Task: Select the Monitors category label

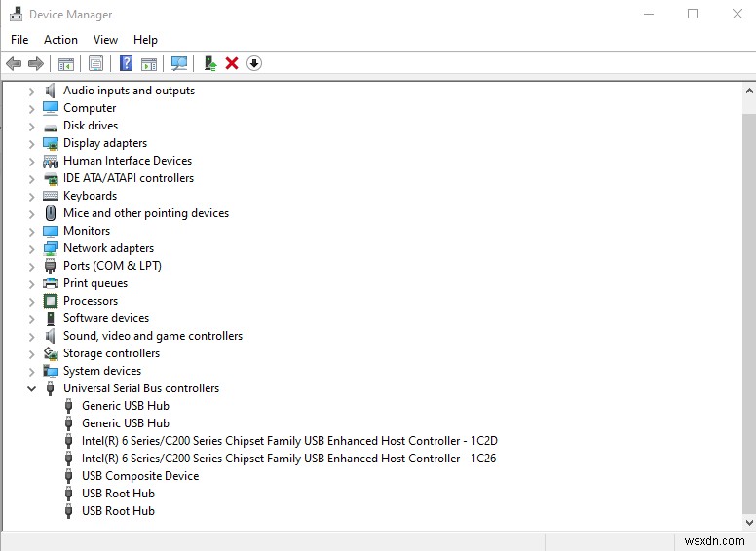Action: (x=87, y=231)
